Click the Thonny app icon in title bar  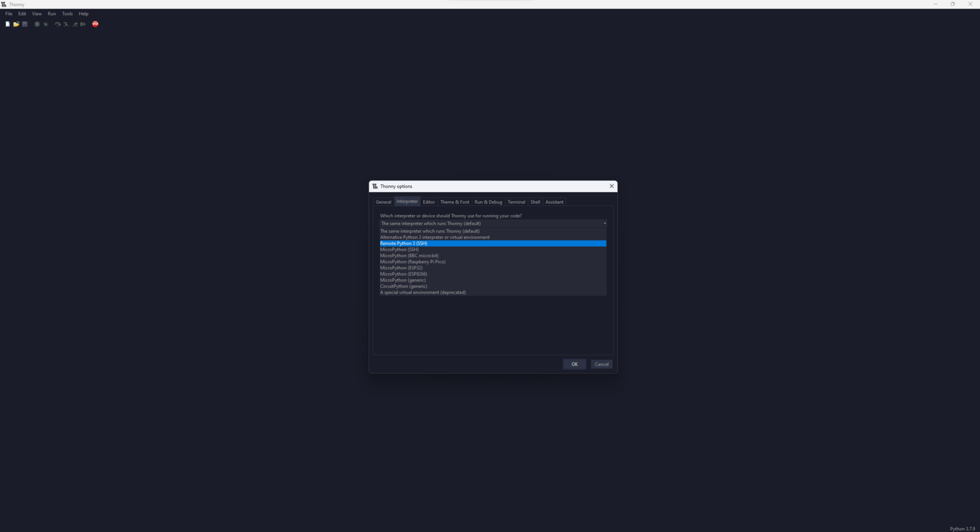(4, 4)
